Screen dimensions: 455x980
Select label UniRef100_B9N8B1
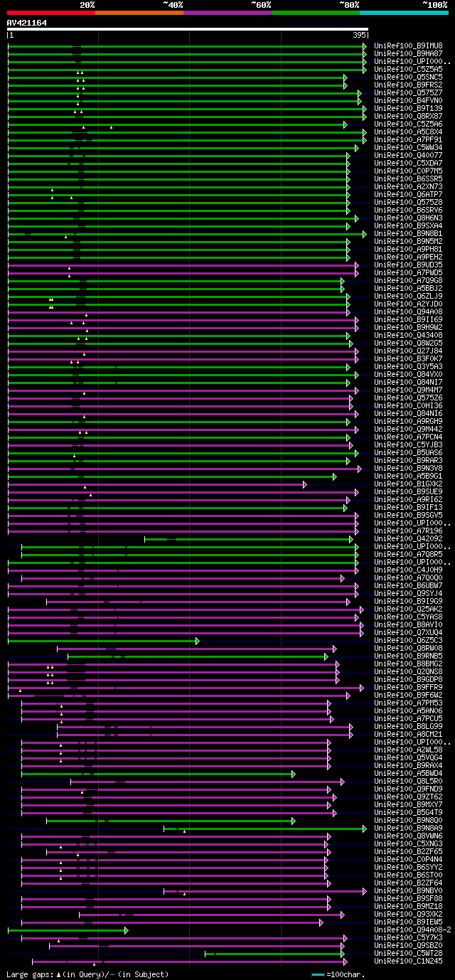click(408, 233)
